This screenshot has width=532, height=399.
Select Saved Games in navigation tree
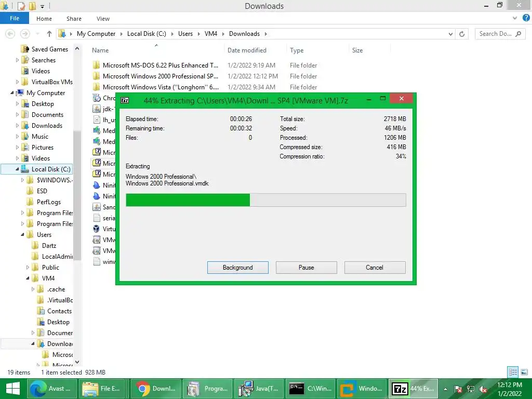coord(49,49)
